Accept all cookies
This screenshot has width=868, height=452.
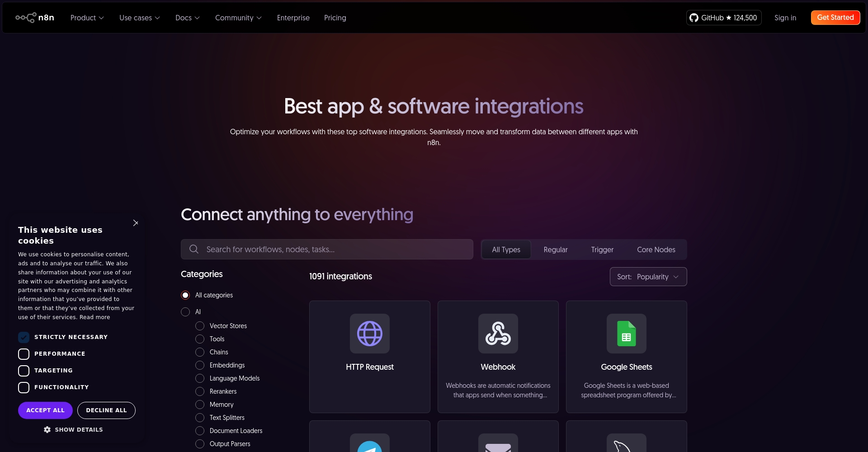coord(45,410)
